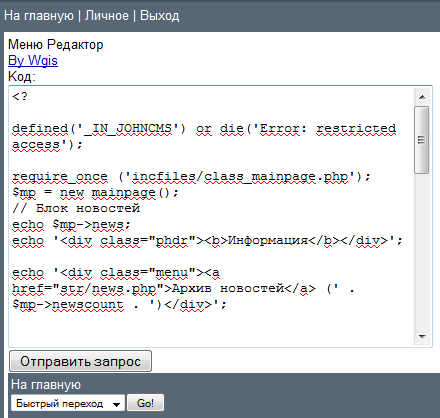The height and width of the screenshot is (418, 440).
Task: Click the Выход logout link
Action: pyautogui.click(x=160, y=16)
